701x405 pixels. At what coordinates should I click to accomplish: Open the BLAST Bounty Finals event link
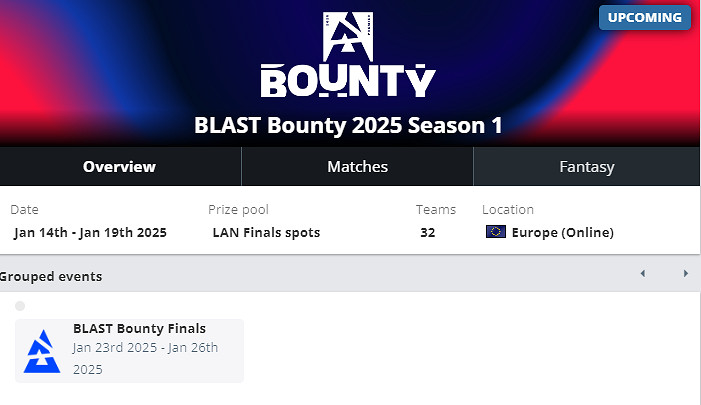coord(139,328)
